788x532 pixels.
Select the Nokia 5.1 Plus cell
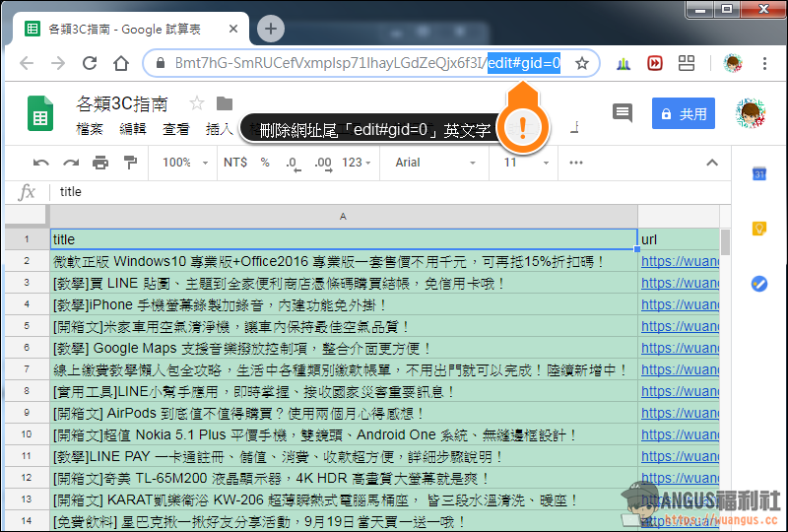tap(344, 434)
